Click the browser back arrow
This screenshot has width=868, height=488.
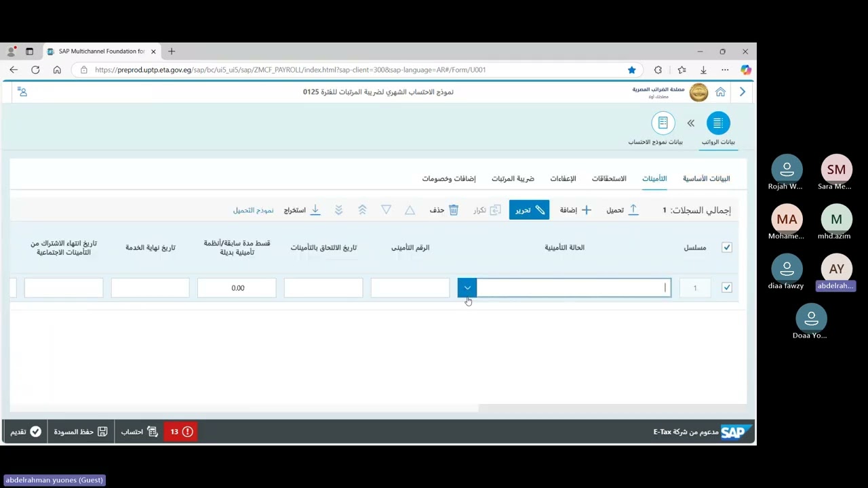[x=14, y=70]
